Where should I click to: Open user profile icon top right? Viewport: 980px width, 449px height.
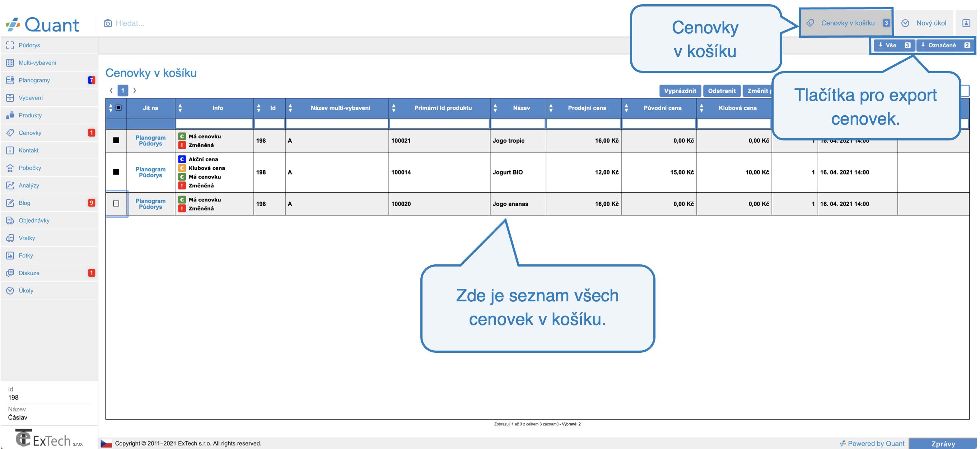(x=966, y=23)
